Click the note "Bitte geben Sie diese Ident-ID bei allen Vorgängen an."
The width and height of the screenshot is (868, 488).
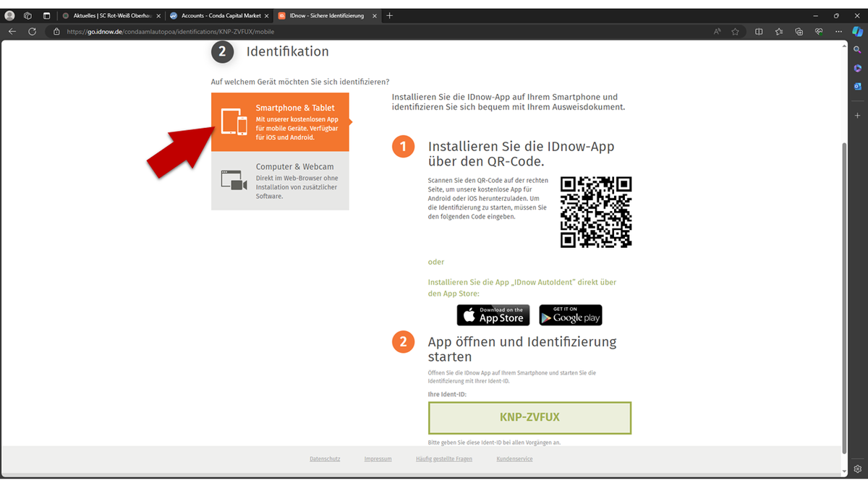pos(494,442)
